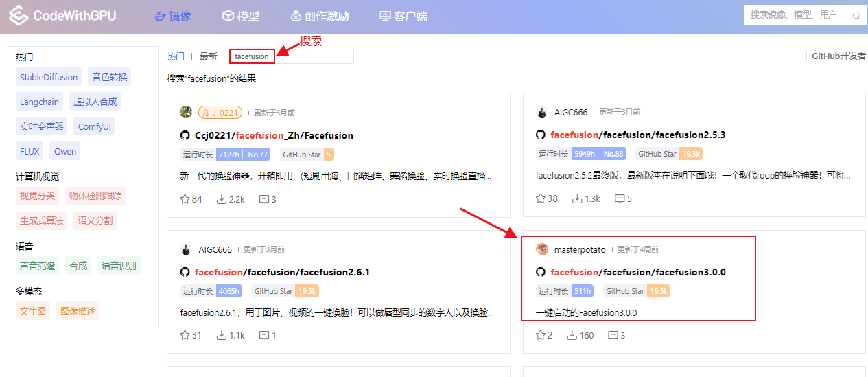The height and width of the screenshot is (377, 868).
Task: Open comments icon on Ccj0221 Facefusion card
Action: click(264, 199)
